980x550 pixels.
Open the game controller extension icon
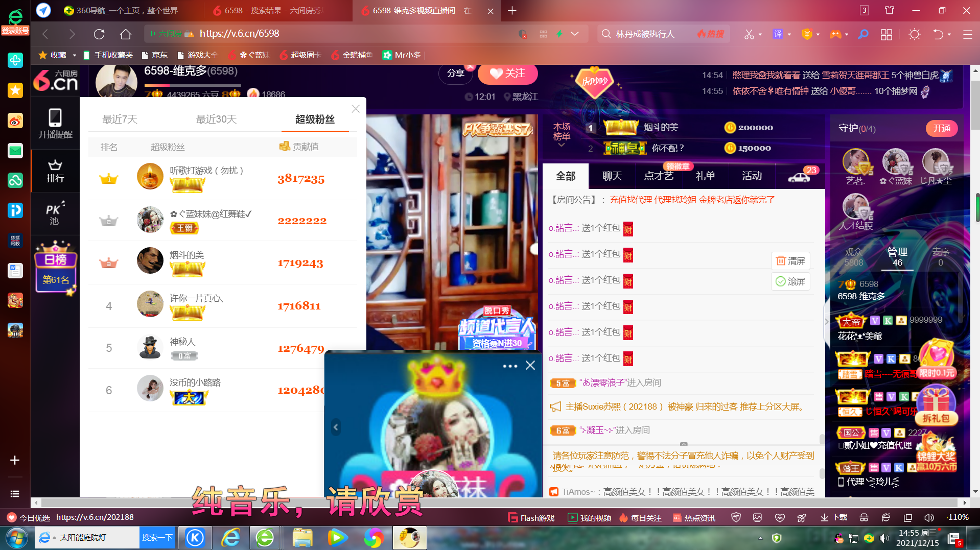pos(835,34)
